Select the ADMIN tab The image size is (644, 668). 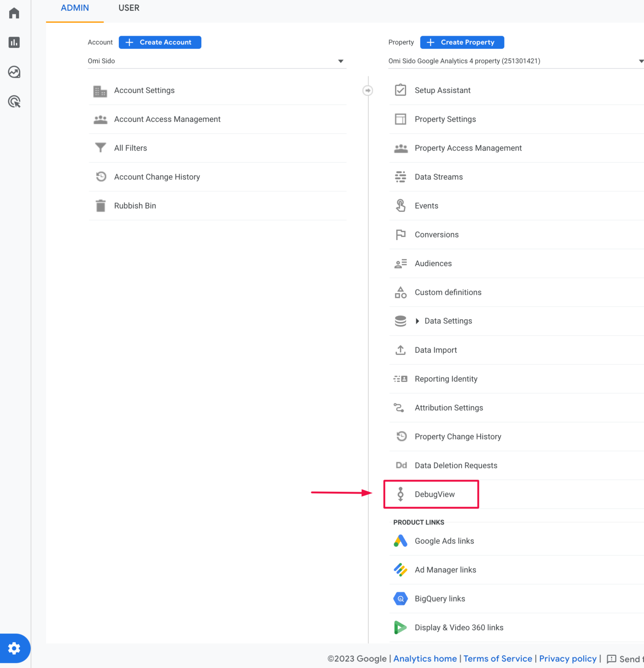point(74,7)
